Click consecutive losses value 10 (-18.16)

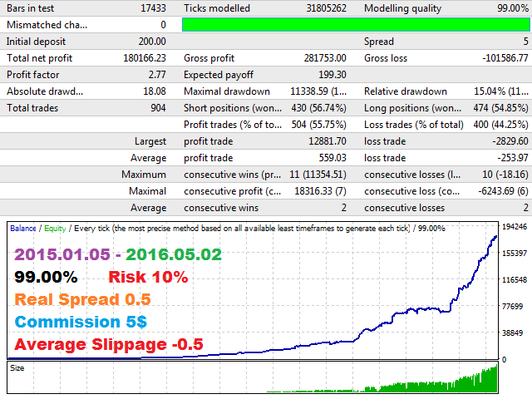[x=505, y=175]
